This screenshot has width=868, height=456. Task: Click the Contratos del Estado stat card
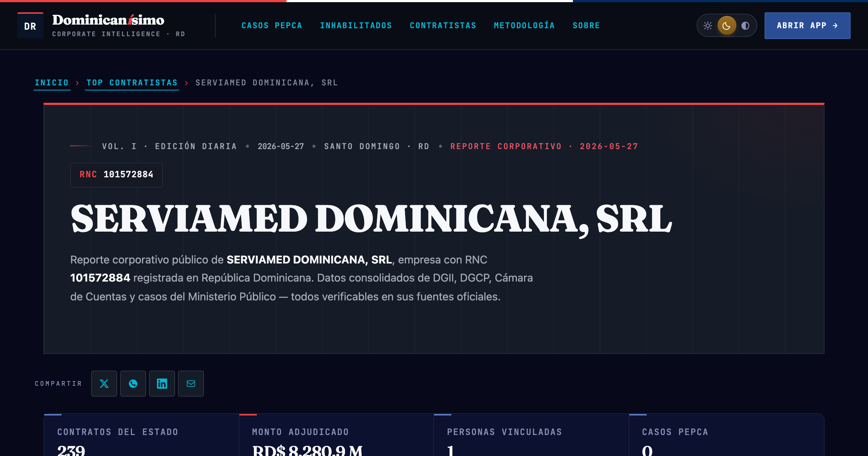141,435
